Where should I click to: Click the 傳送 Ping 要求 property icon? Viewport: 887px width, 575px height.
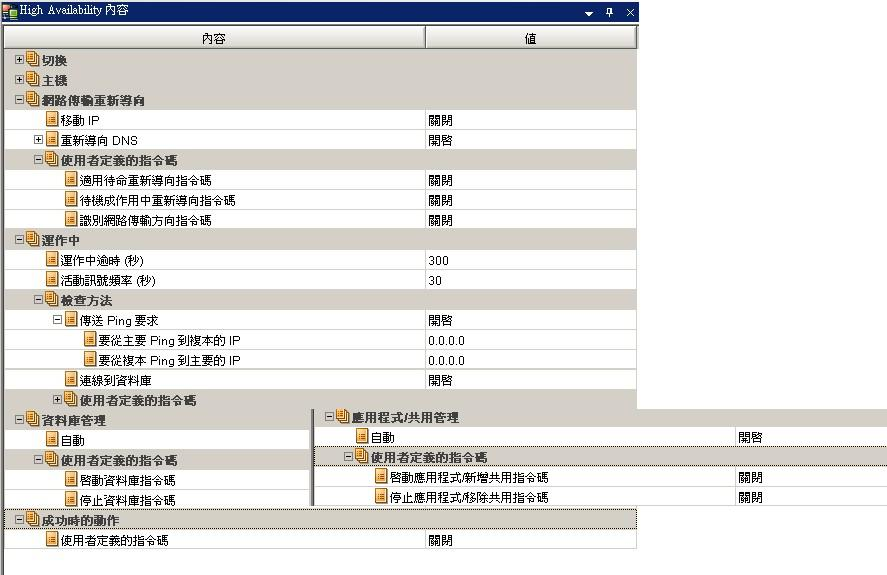tap(71, 319)
